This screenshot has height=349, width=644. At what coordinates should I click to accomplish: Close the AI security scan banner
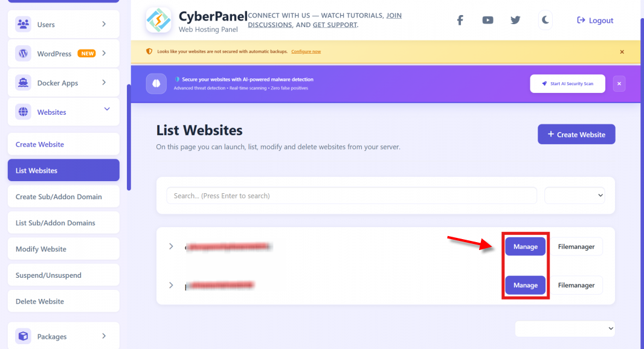(619, 84)
